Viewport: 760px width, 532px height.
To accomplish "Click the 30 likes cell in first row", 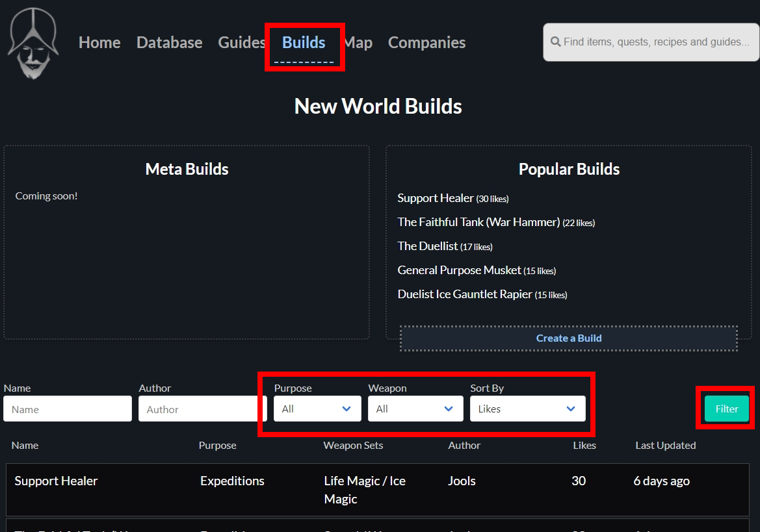I will (x=578, y=481).
